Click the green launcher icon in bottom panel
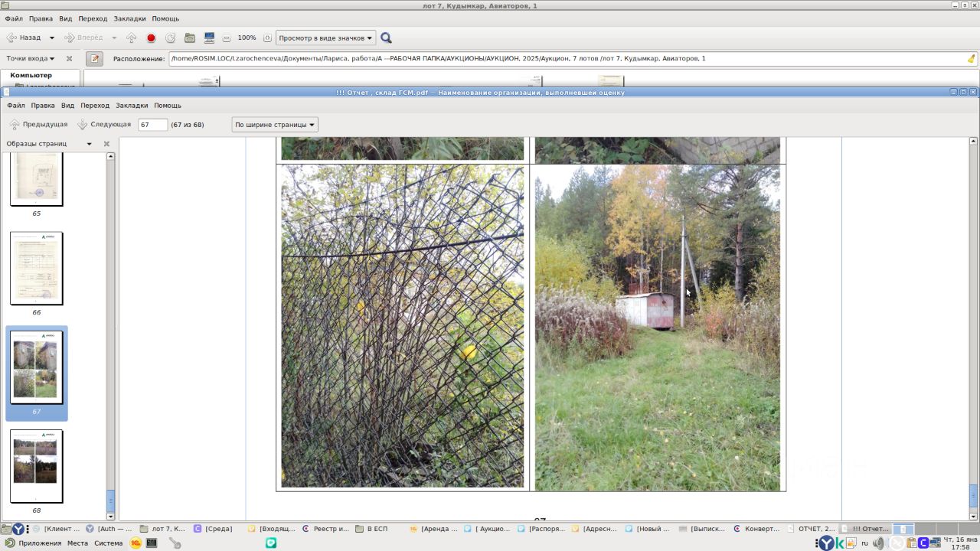The image size is (980, 551). 271,543
